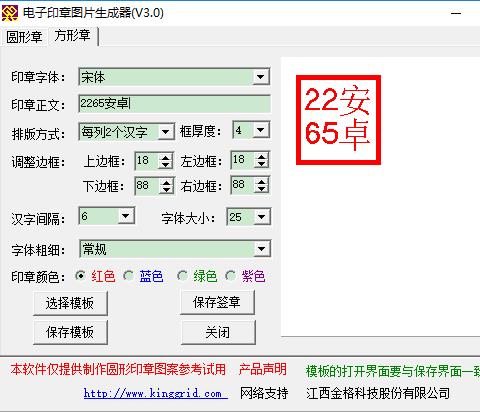Click the 下边框 value field showing 88
Screen dimensions: 480x412
147,185
